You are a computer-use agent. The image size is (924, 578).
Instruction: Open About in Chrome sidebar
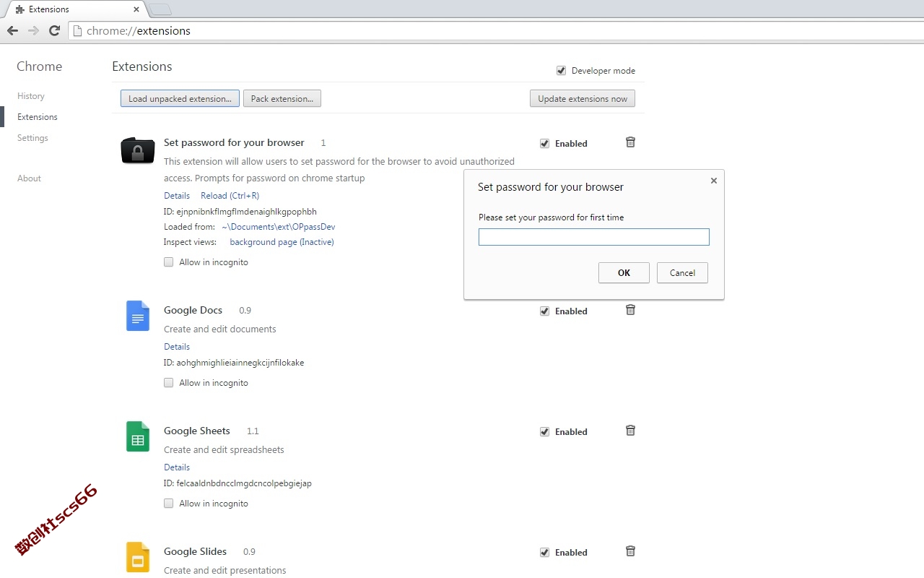29,178
